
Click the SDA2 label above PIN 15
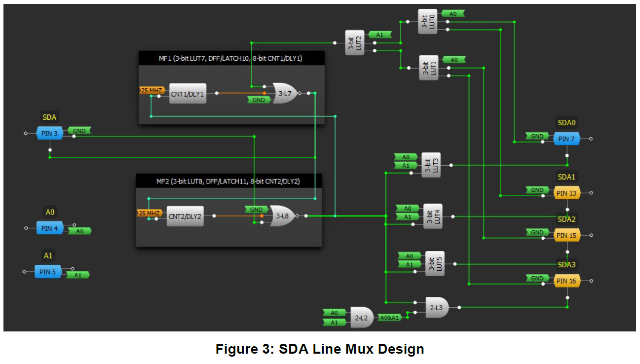(566, 219)
